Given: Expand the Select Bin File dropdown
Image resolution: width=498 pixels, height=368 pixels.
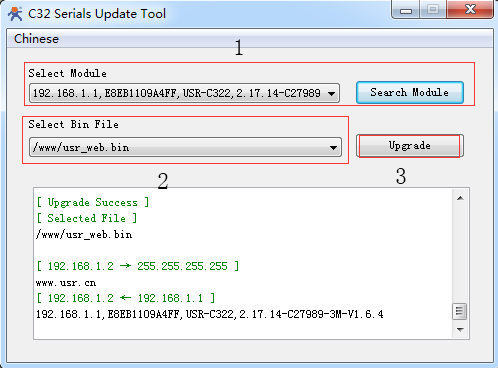Looking at the screenshot, I should click(185, 147).
